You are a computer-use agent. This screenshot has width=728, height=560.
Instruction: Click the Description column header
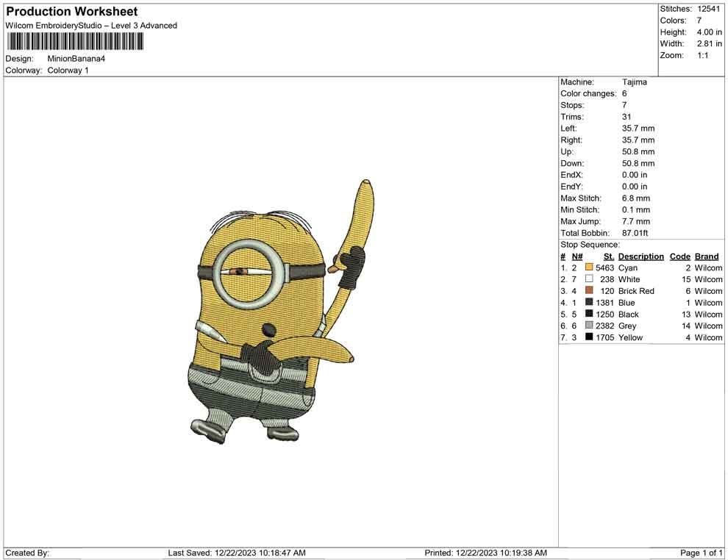640,256
